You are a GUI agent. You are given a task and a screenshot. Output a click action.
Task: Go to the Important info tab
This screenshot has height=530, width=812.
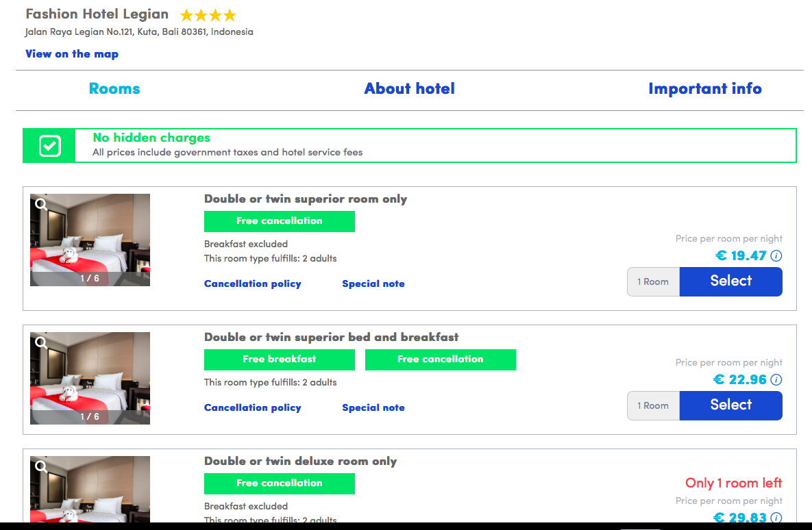click(x=704, y=89)
